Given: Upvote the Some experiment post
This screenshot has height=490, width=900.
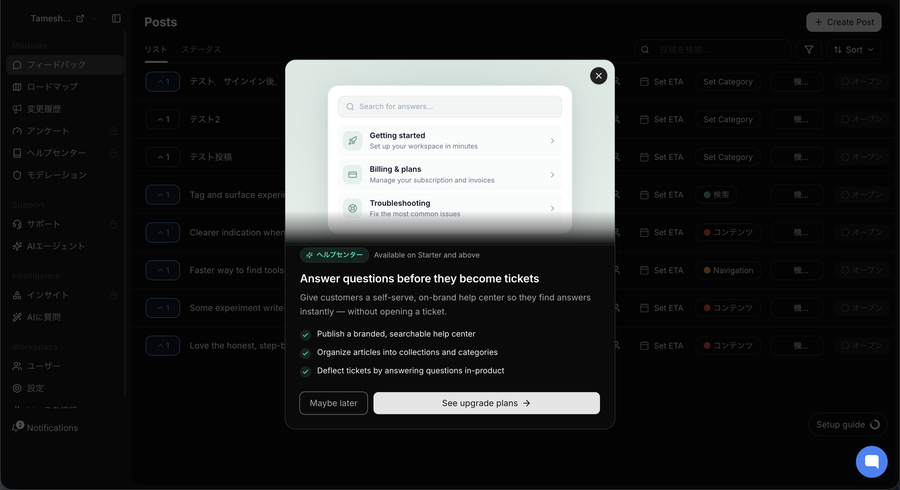Looking at the screenshot, I should pos(162,308).
